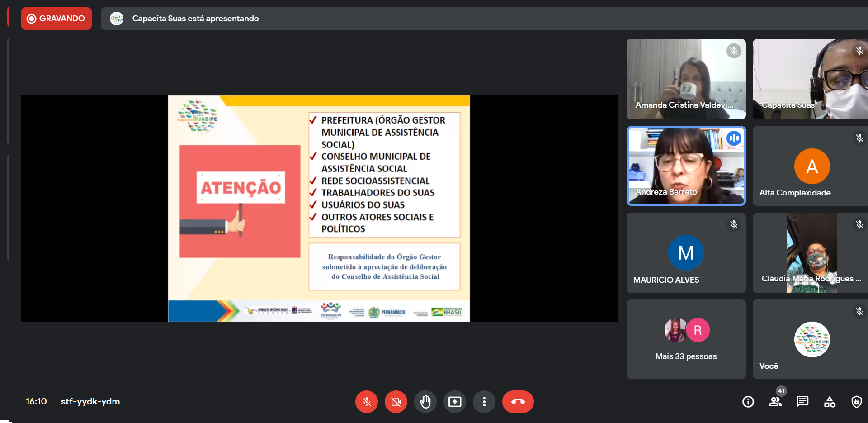Click the Alta Complexidade avatar tile
The image size is (868, 423).
click(811, 166)
